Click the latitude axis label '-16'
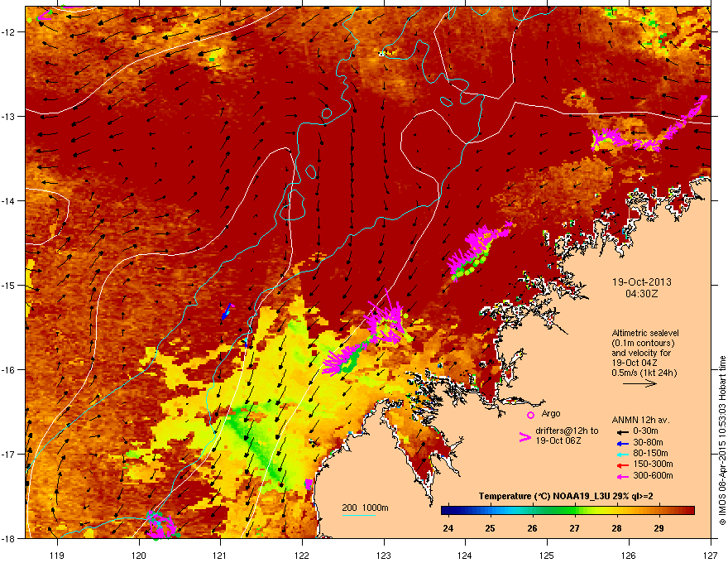 8,370
